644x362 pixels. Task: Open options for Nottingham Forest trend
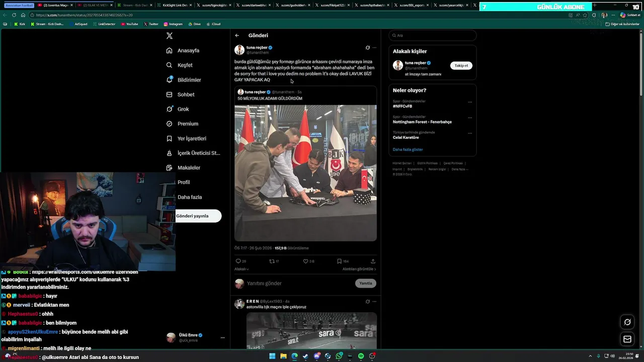click(x=470, y=118)
